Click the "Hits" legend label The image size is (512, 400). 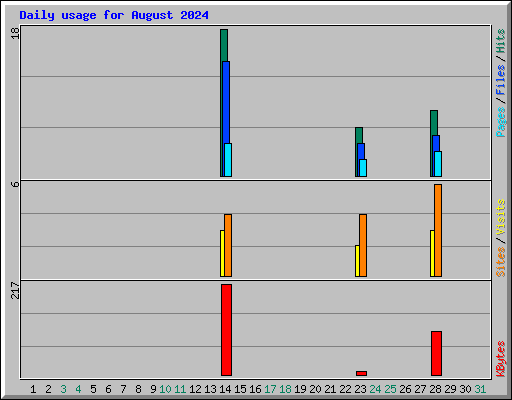coord(501,41)
